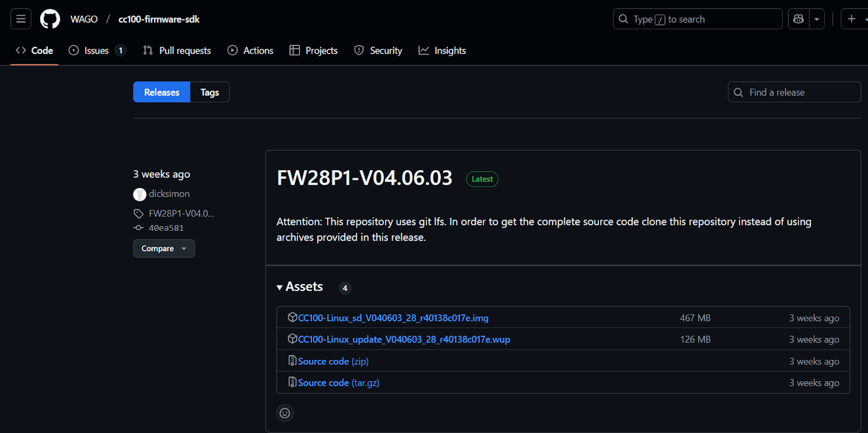
Task: Click dicksimon's avatar image
Action: point(139,194)
